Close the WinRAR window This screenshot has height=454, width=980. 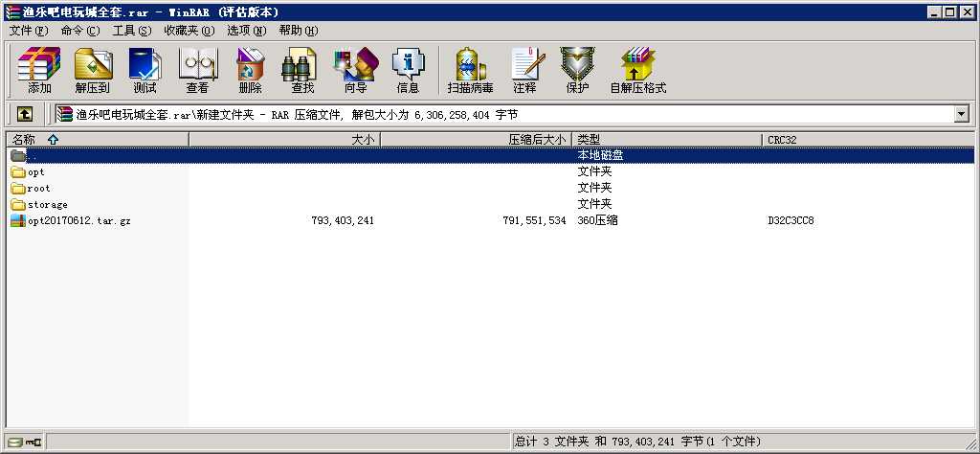pyautogui.click(x=967, y=11)
